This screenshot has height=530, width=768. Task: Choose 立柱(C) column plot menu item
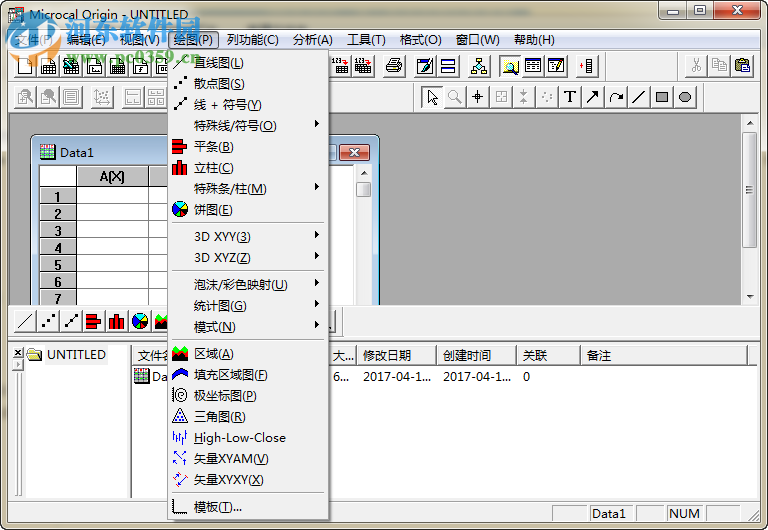[248, 168]
